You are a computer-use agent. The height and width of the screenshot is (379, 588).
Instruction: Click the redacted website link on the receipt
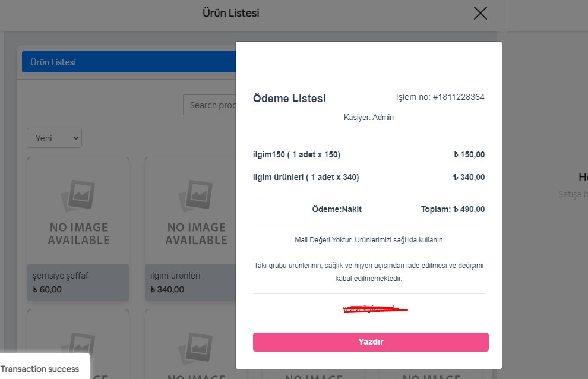click(375, 309)
